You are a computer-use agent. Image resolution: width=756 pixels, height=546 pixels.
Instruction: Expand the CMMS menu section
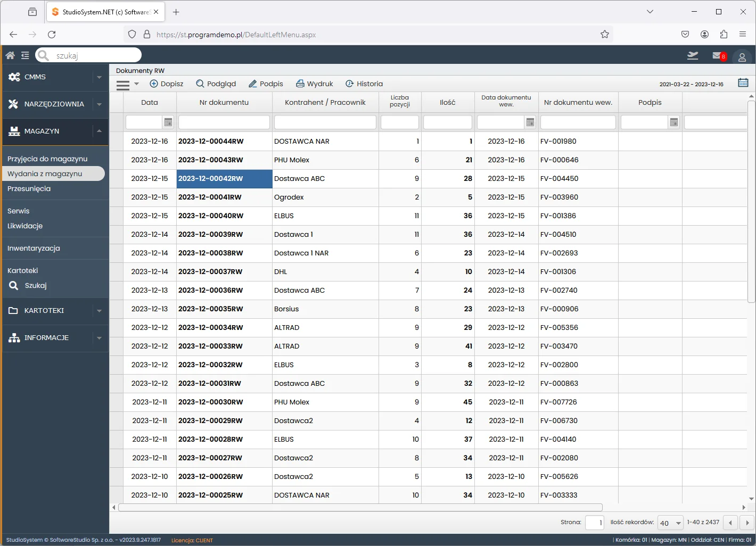pyautogui.click(x=99, y=77)
